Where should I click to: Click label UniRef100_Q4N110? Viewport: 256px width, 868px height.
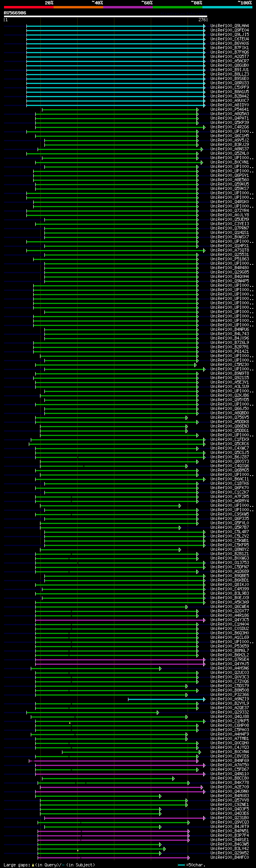(230, 774)
